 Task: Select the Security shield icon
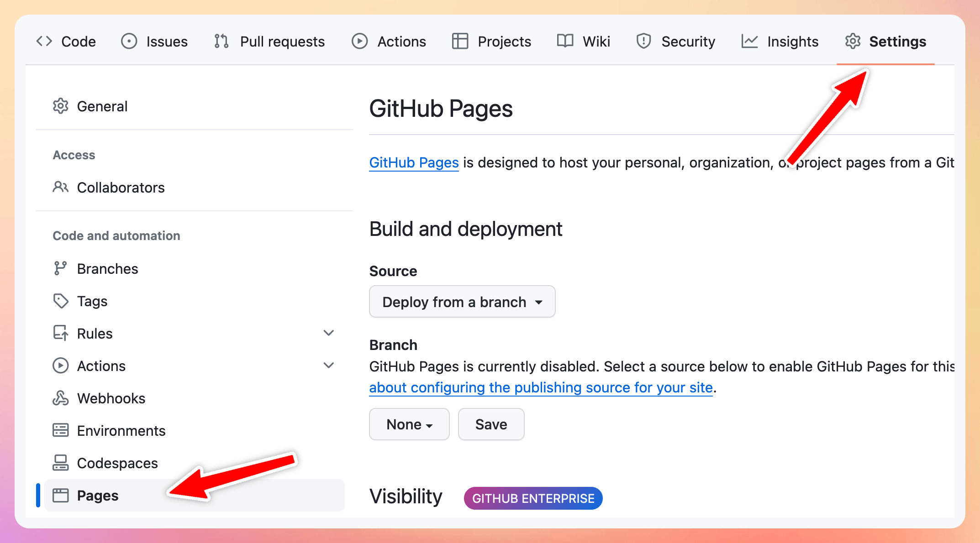click(643, 41)
